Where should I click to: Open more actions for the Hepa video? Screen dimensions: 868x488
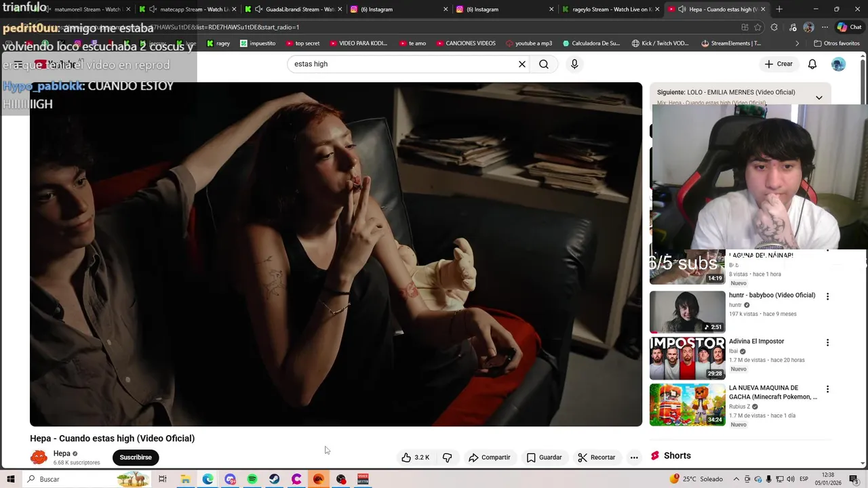[634, 457]
